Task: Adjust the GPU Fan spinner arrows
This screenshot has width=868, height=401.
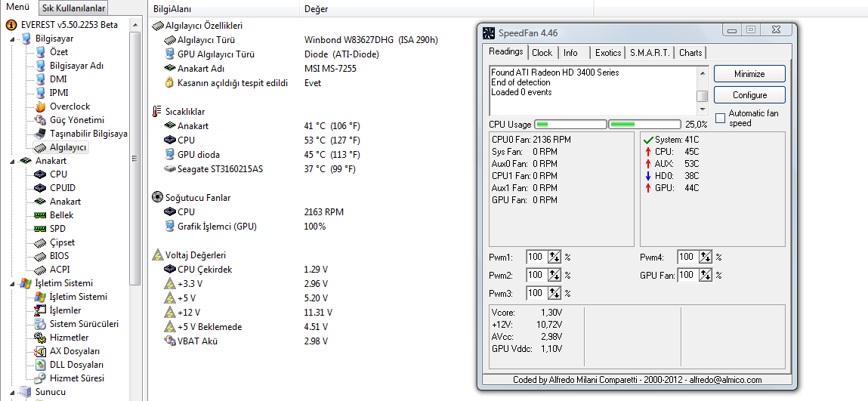Action: 706,275
